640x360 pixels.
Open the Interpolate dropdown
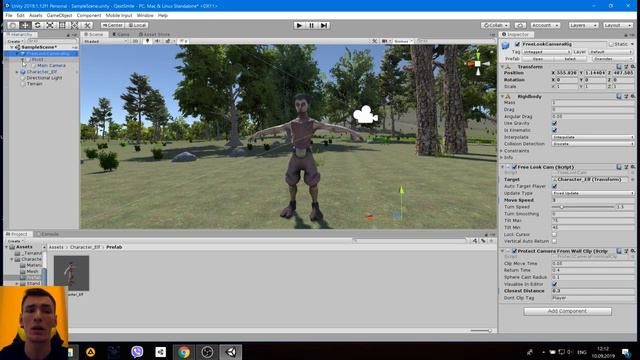click(593, 137)
